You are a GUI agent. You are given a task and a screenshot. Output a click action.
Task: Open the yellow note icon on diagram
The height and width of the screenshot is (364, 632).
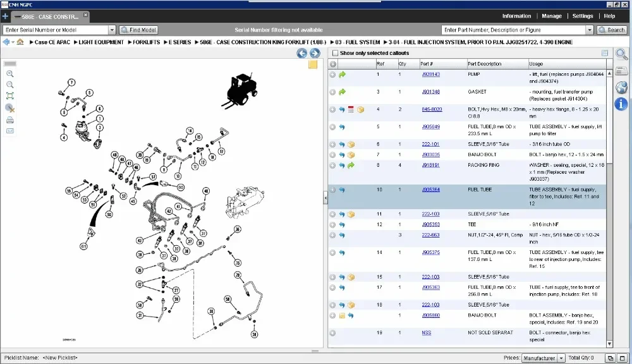313,64
